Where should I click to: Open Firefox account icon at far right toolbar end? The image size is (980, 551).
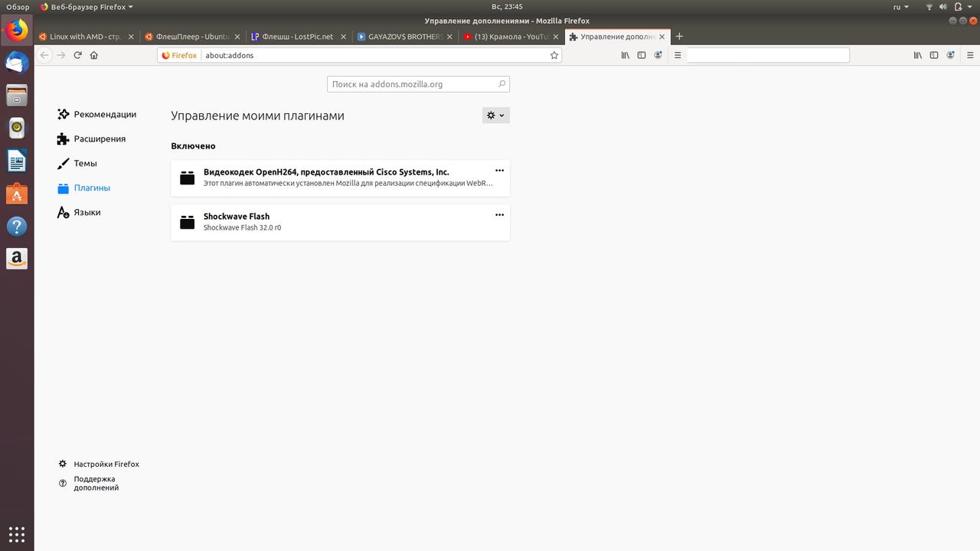click(951, 55)
